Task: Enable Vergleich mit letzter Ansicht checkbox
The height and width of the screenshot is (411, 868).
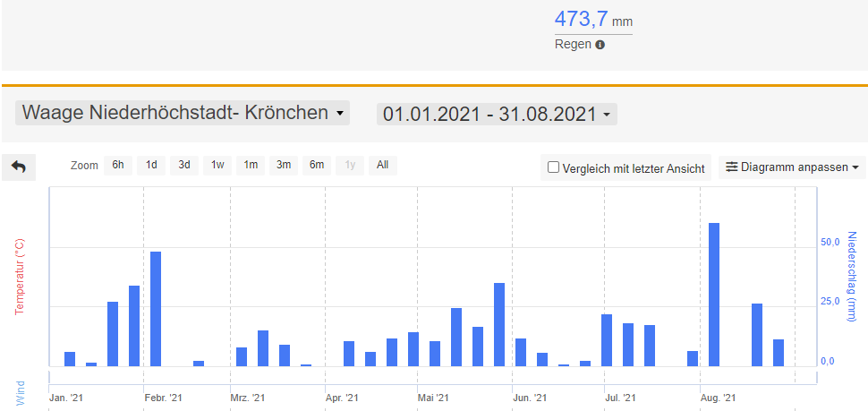Action: click(x=554, y=167)
